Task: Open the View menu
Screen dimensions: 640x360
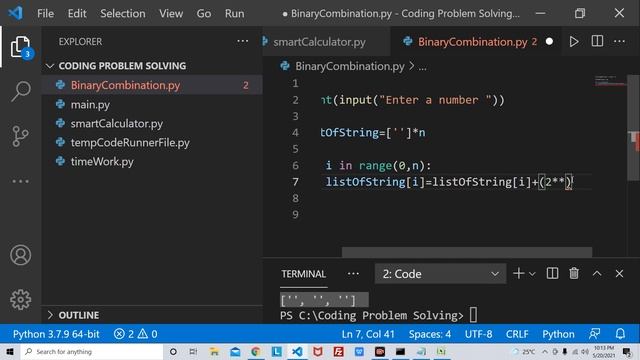Action: [171, 13]
